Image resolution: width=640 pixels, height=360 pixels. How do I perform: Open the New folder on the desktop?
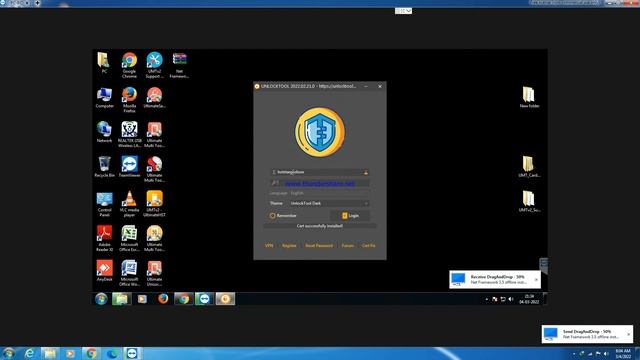[x=529, y=97]
